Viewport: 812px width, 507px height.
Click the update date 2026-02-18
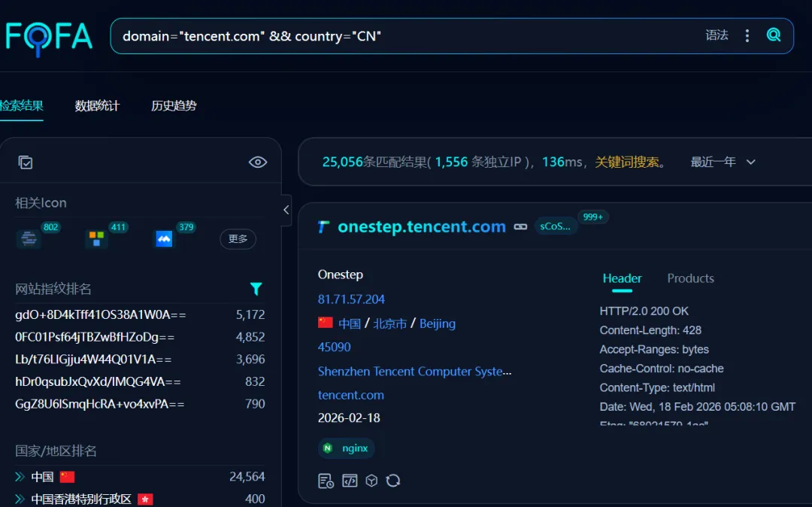click(349, 418)
